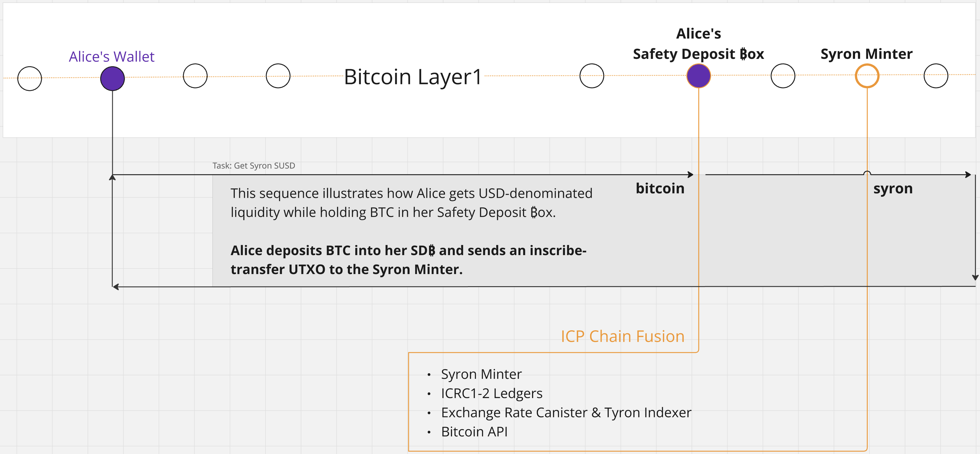Click the Syron Minter heading label
Image resolution: width=980 pixels, height=454 pixels.
pos(866,54)
